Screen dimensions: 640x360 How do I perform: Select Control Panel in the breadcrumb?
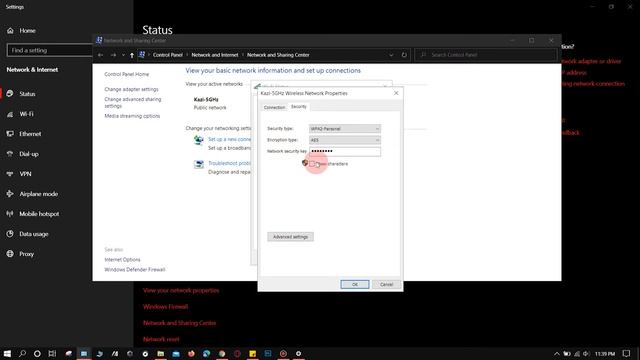168,55
